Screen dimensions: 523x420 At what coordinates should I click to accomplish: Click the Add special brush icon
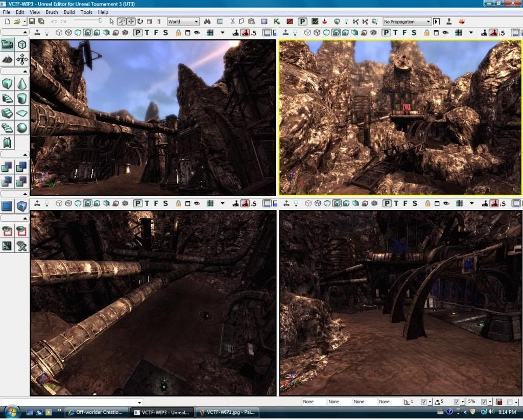point(7,206)
